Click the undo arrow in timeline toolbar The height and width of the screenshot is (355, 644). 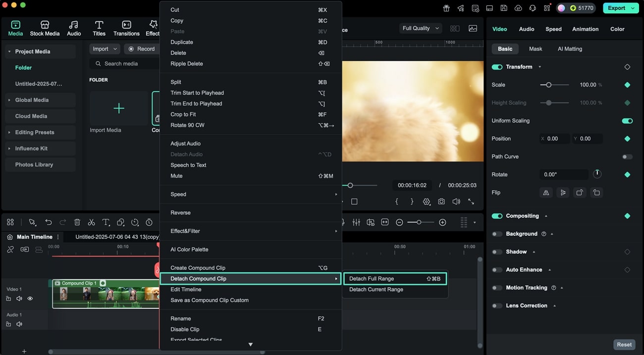click(48, 222)
